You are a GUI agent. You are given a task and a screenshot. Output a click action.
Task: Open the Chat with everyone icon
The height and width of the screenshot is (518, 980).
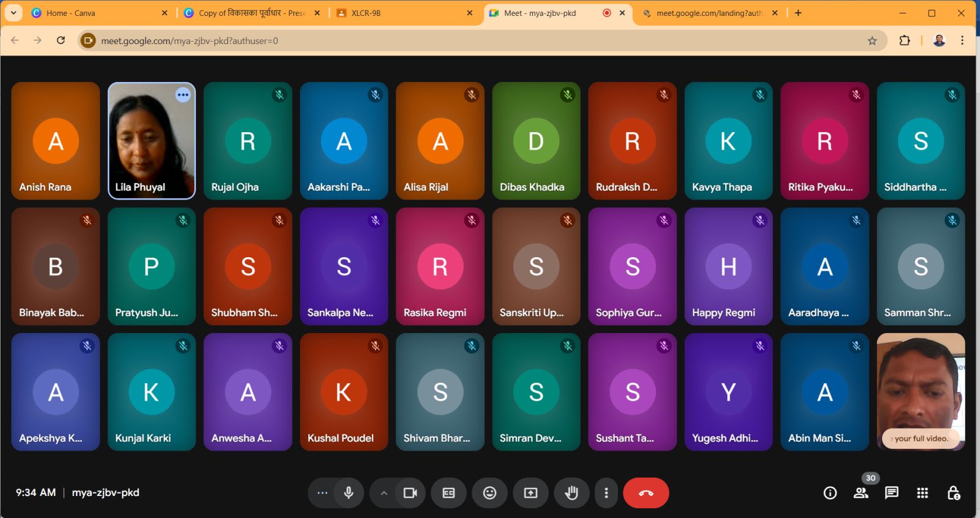tap(892, 493)
